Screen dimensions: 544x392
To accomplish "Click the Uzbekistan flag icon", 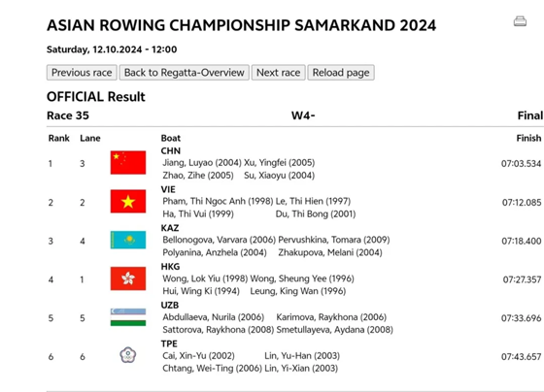I will pyautogui.click(x=128, y=317).
